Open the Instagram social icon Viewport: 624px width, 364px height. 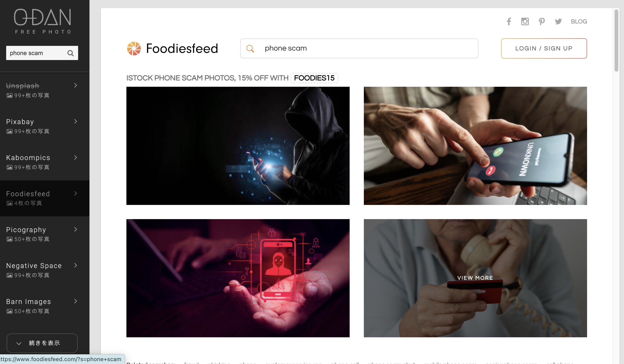coord(525,22)
